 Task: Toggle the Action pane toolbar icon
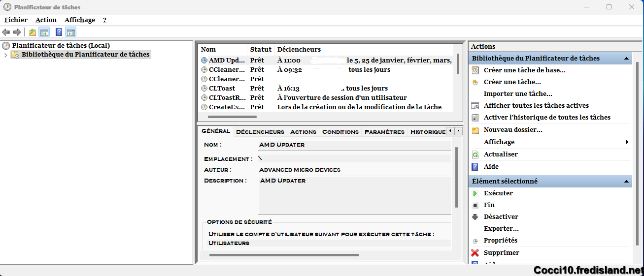70,32
